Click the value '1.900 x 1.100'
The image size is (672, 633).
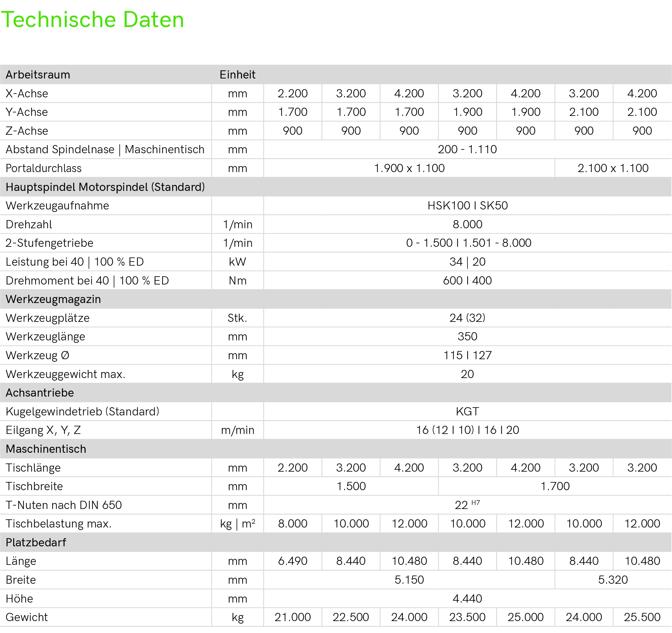[409, 168]
